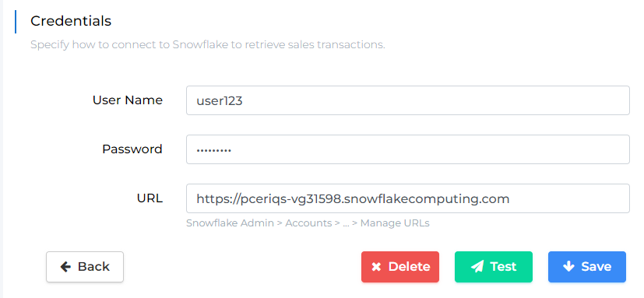Save the credentials
644x298 pixels.
click(587, 267)
